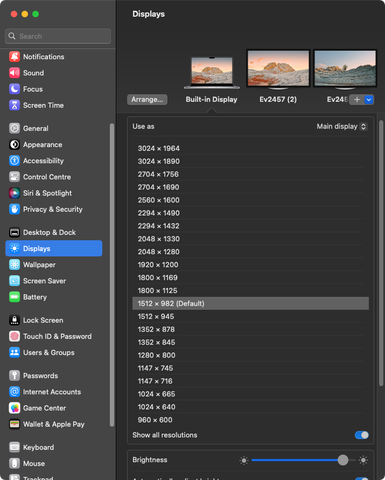The width and height of the screenshot is (385, 480).
Task: Click the Keyboard icon
Action: [x=14, y=447]
